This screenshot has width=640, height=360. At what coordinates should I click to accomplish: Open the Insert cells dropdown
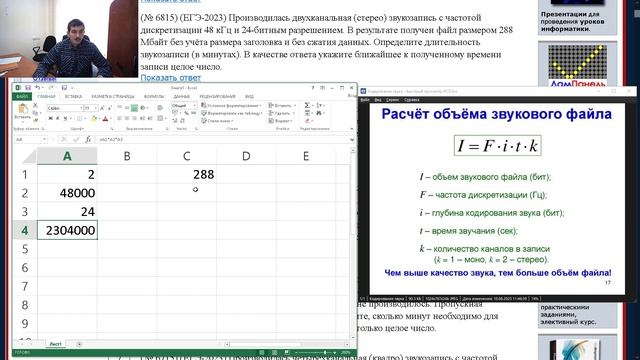coord(282,106)
